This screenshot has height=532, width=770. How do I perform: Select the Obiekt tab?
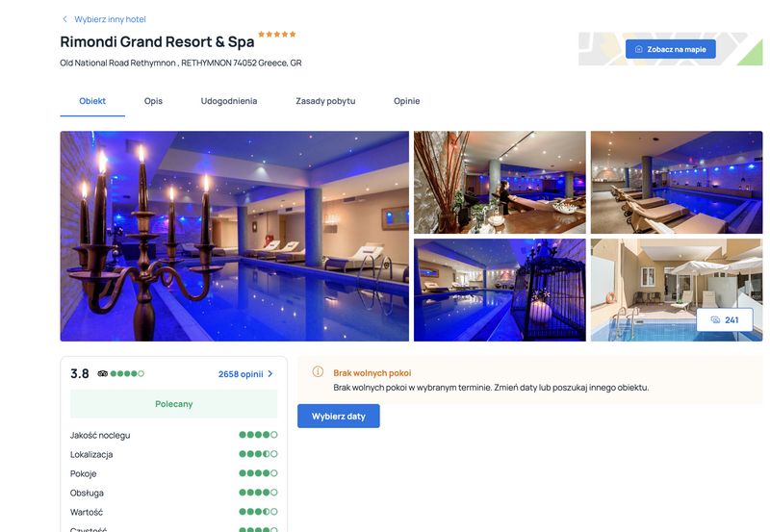pos(92,101)
